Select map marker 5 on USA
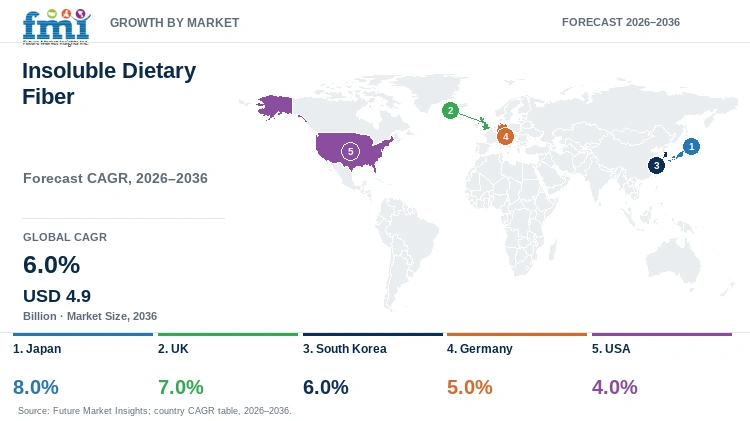 click(x=350, y=151)
